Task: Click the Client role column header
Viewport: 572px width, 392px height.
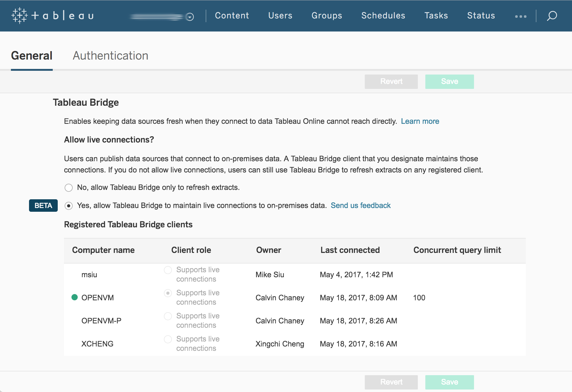Action: coord(191,250)
